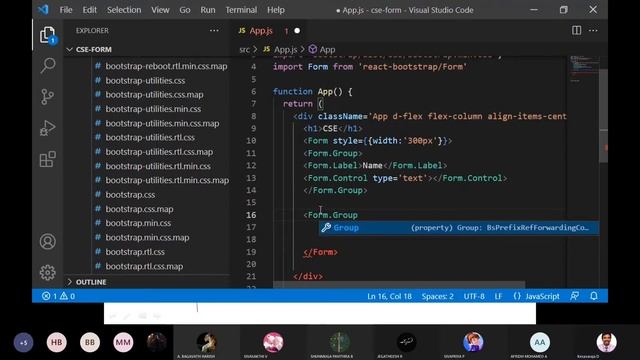Image resolution: width=640 pixels, height=360 pixels.
Task: Open the Source Control view icon
Action: tap(48, 97)
